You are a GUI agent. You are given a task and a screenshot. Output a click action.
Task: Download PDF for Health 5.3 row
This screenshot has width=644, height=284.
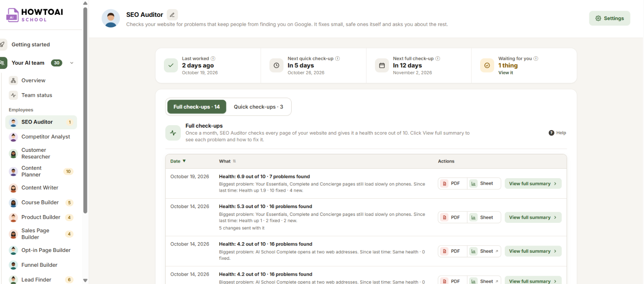453,218
